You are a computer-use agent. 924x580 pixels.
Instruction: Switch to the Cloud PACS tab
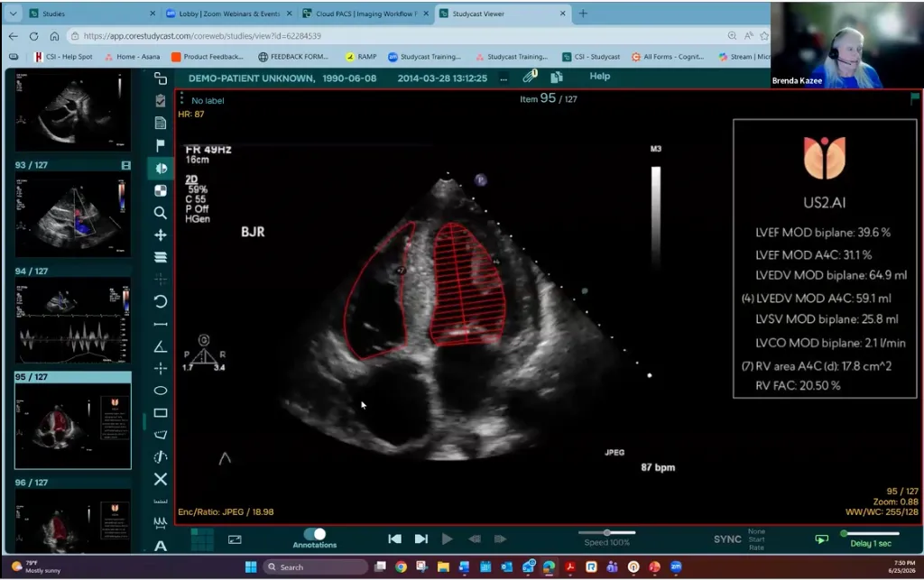pyautogui.click(x=365, y=13)
